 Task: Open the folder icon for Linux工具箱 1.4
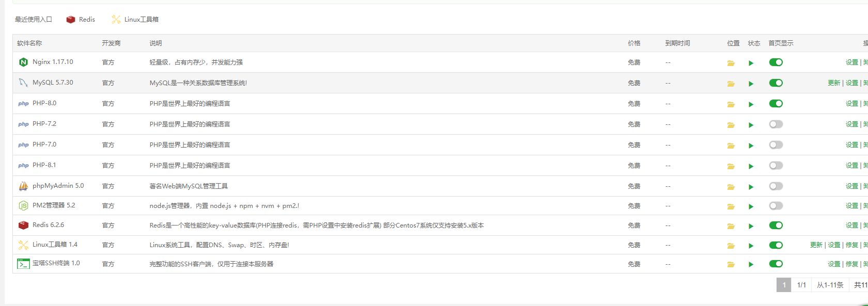tap(731, 246)
